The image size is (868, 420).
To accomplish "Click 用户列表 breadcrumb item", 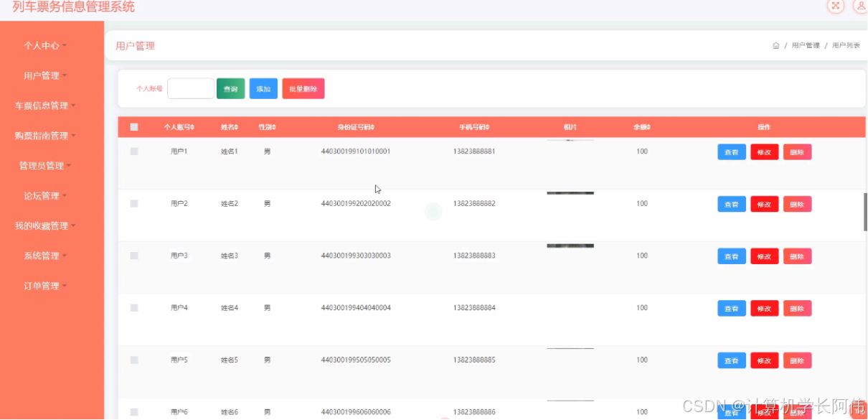I will (x=846, y=45).
